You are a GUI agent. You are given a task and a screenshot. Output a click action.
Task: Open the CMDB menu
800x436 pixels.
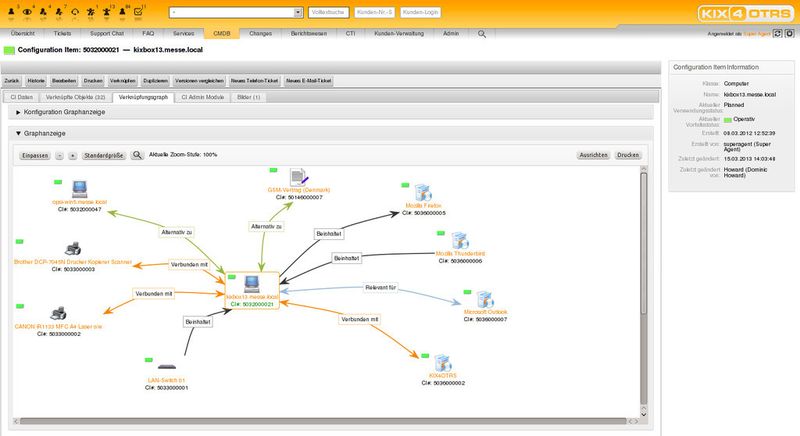click(221, 34)
